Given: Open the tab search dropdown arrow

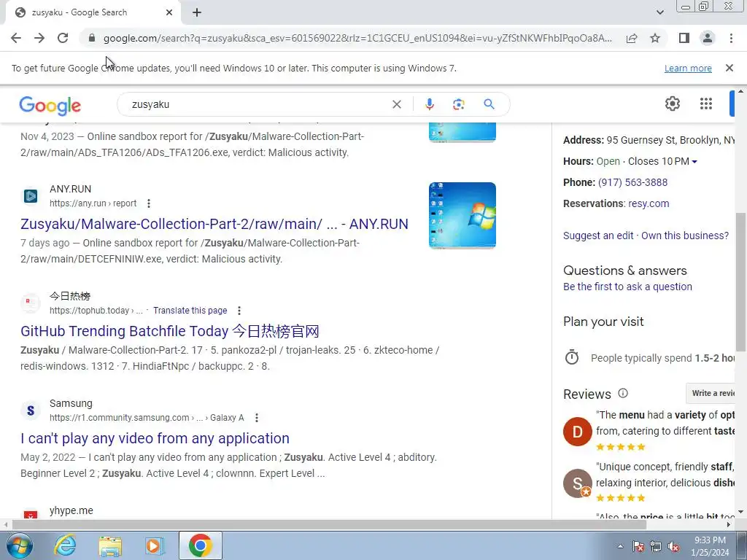Looking at the screenshot, I should [659, 13].
